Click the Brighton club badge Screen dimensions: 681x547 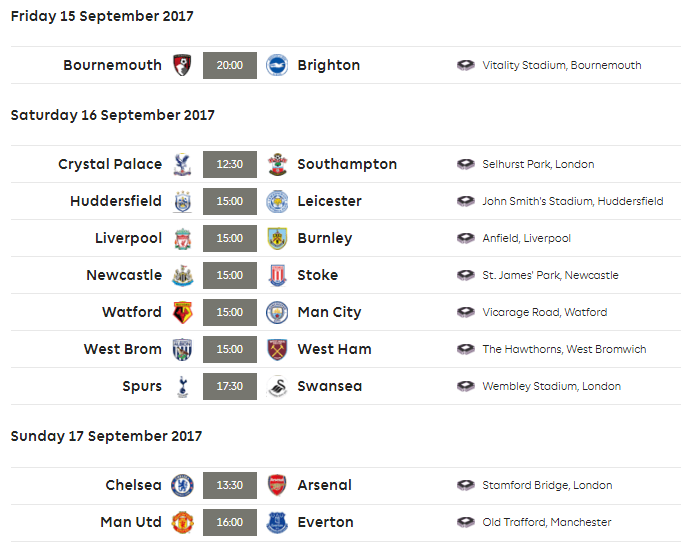point(277,65)
